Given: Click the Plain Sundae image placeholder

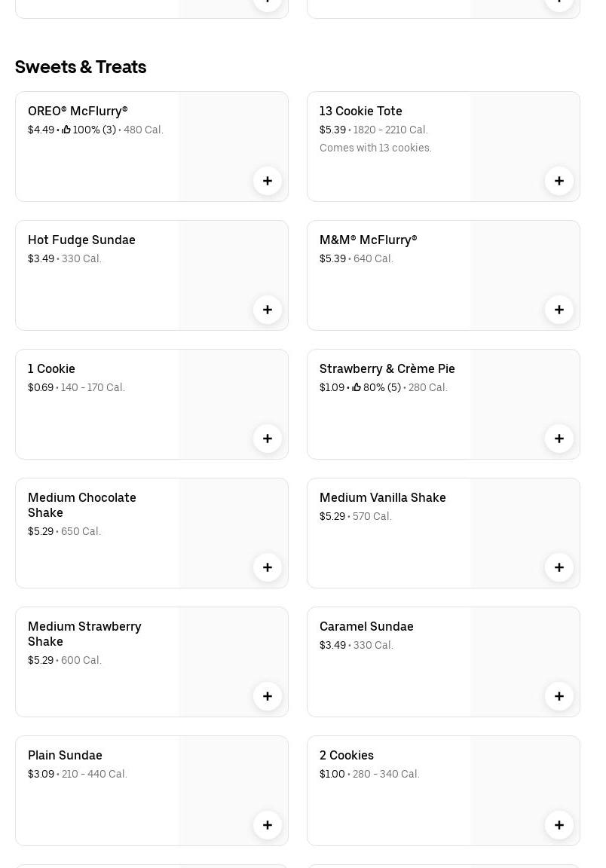Looking at the screenshot, I should click(233, 790).
